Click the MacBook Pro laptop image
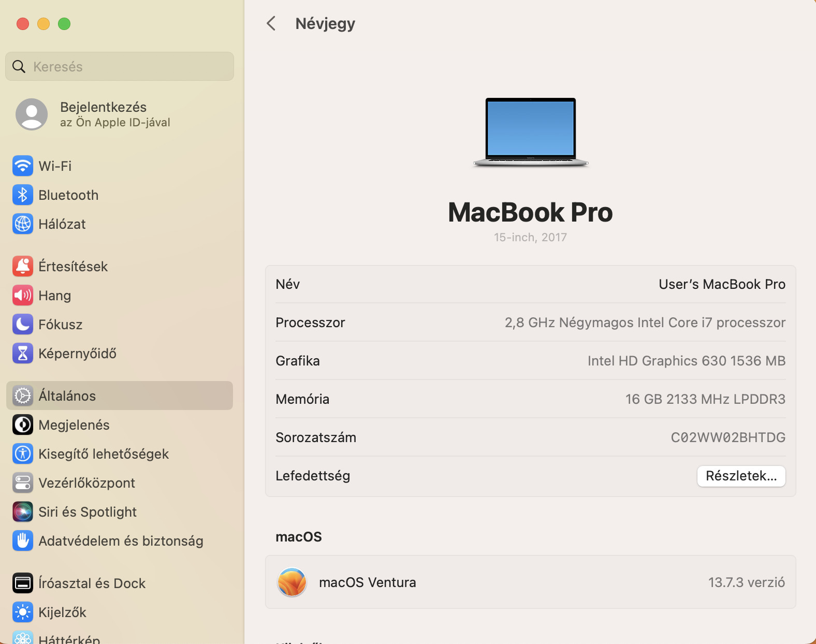The height and width of the screenshot is (644, 816). point(531,132)
